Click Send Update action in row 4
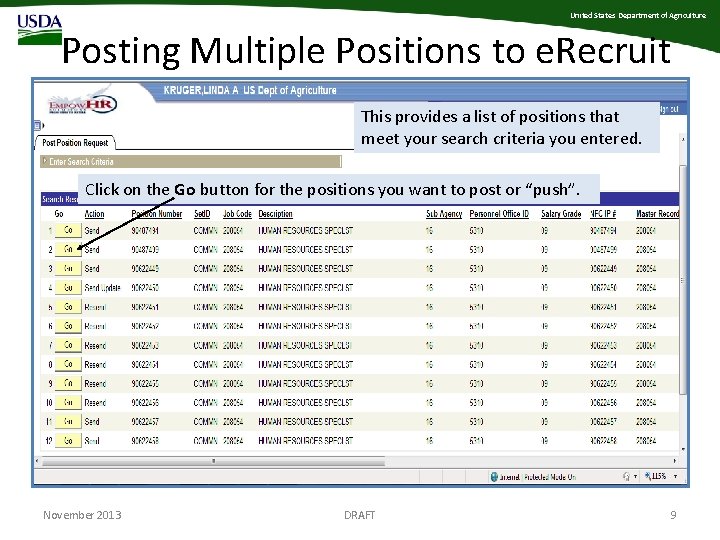The width and height of the screenshot is (720, 540). click(102, 288)
